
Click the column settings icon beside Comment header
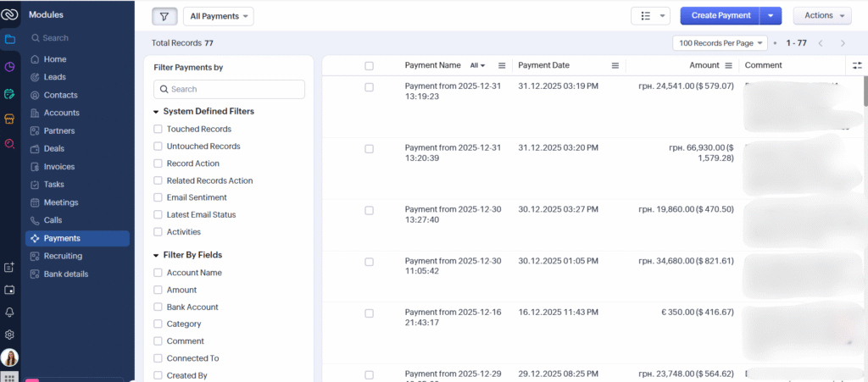click(856, 65)
